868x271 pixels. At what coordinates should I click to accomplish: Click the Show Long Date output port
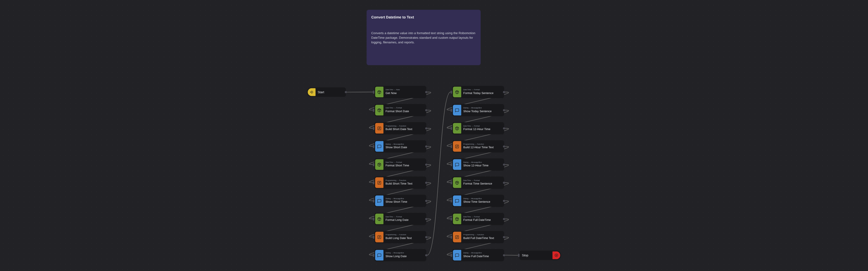pos(426,256)
